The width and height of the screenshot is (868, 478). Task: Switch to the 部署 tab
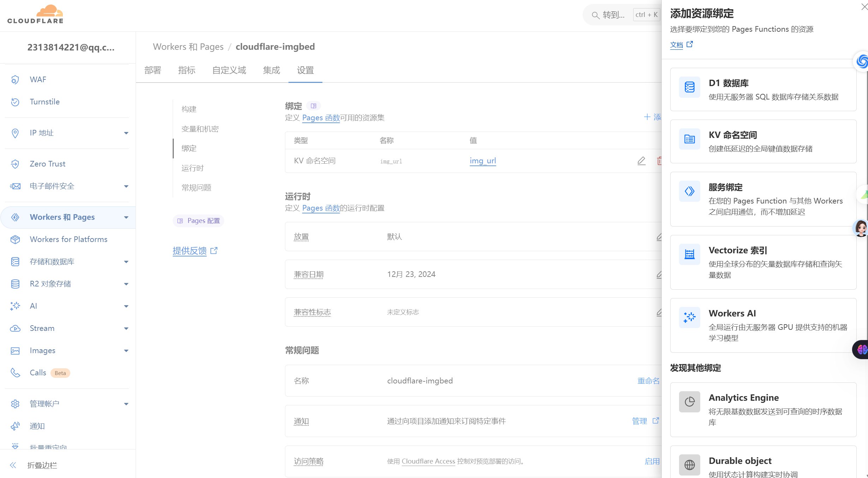pos(153,70)
